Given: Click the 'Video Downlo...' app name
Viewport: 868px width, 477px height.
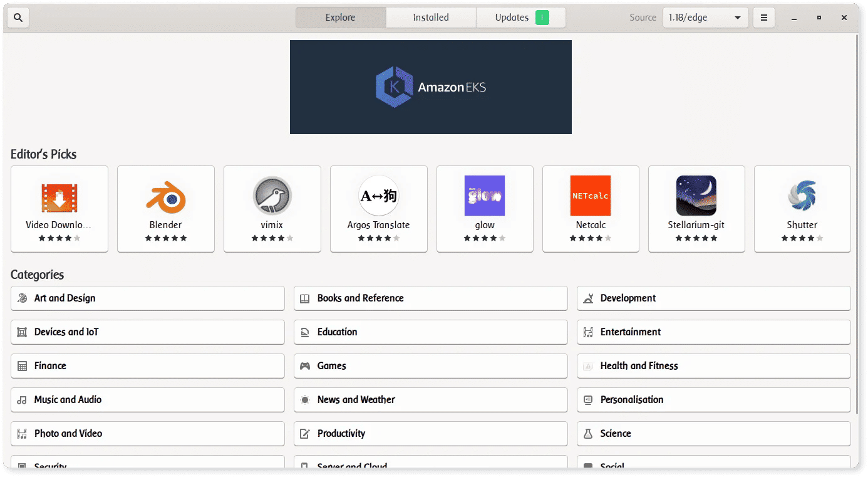Looking at the screenshot, I should tap(59, 225).
